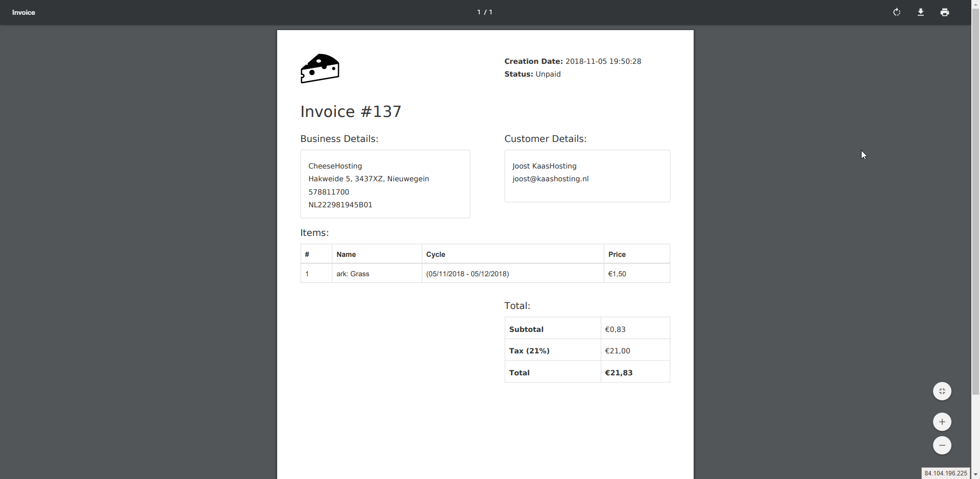
Task: Click the Invoice #137 heading
Action: point(351,111)
